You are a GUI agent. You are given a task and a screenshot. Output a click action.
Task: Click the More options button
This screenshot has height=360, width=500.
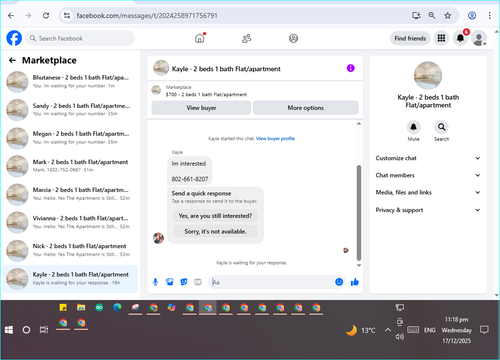click(x=306, y=108)
